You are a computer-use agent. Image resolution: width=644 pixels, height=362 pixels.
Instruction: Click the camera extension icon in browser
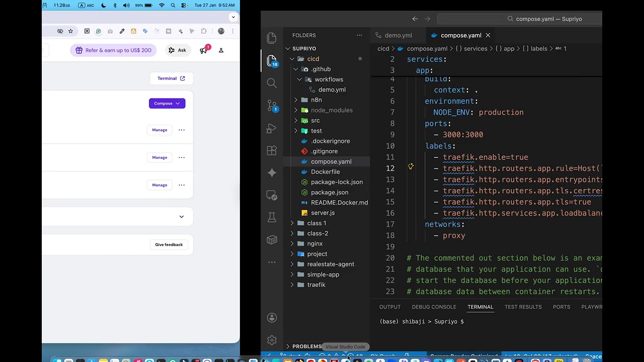point(110,31)
